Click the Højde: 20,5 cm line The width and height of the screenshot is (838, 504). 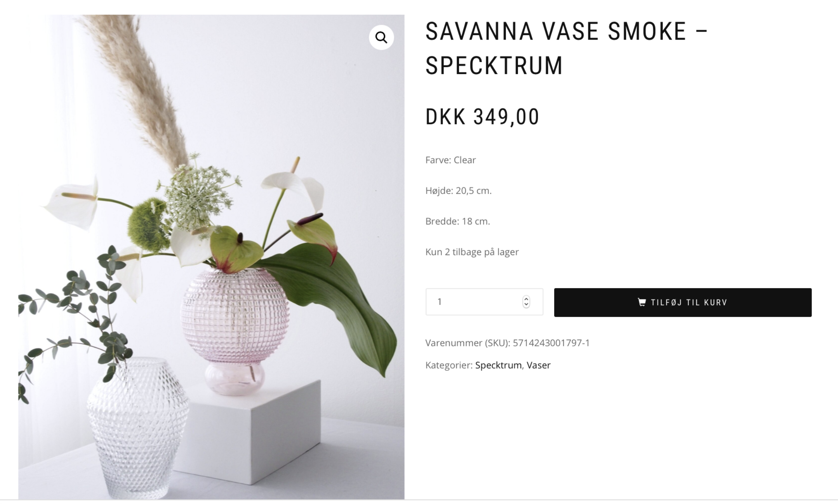[x=458, y=191]
